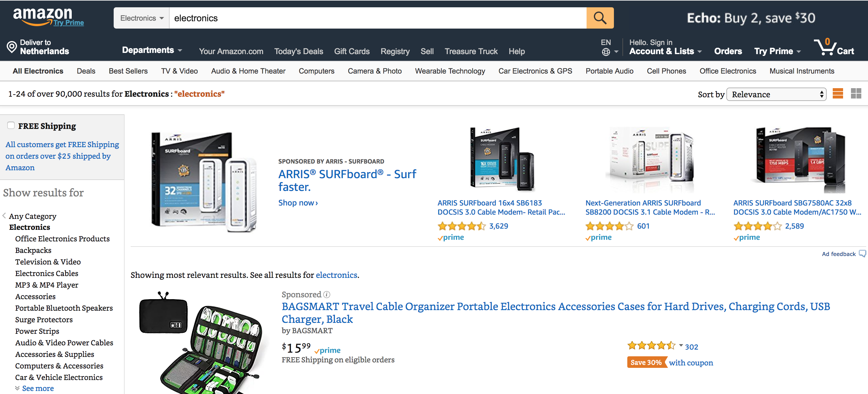Screen dimensions: 868x394
Task: Go to the Amazon logo homepage
Action: 43,16
